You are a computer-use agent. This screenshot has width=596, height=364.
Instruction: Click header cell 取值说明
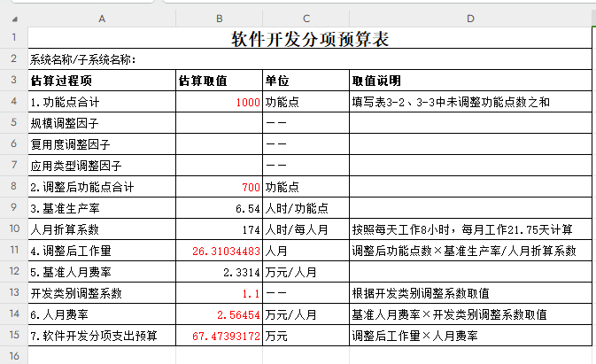[x=470, y=81]
